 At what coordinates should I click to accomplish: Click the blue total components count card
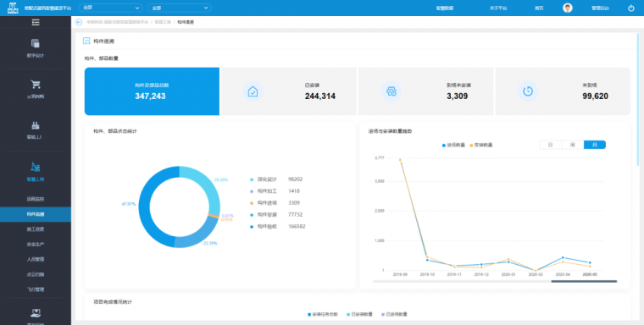[x=152, y=91]
